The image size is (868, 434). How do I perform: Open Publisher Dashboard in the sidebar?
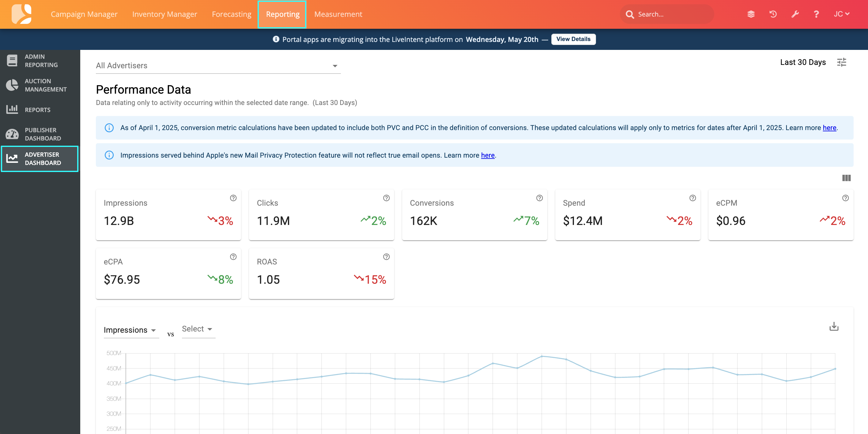pos(40,134)
